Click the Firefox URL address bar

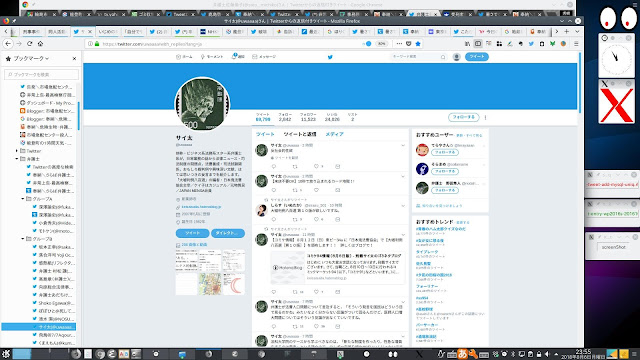point(229,44)
